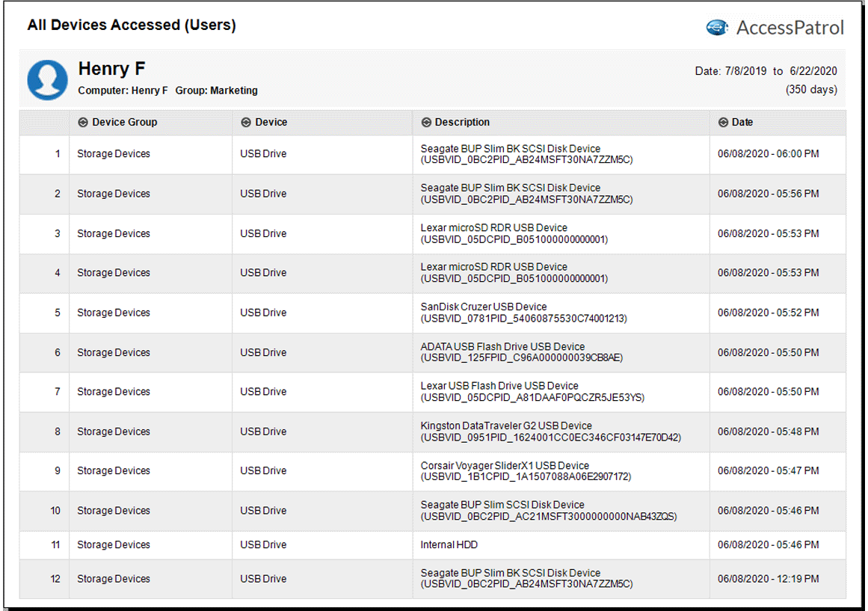Image resolution: width=868 pixels, height=611 pixels.
Task: Select date 06/08/2020 - 05:47 PM
Action: point(769,471)
